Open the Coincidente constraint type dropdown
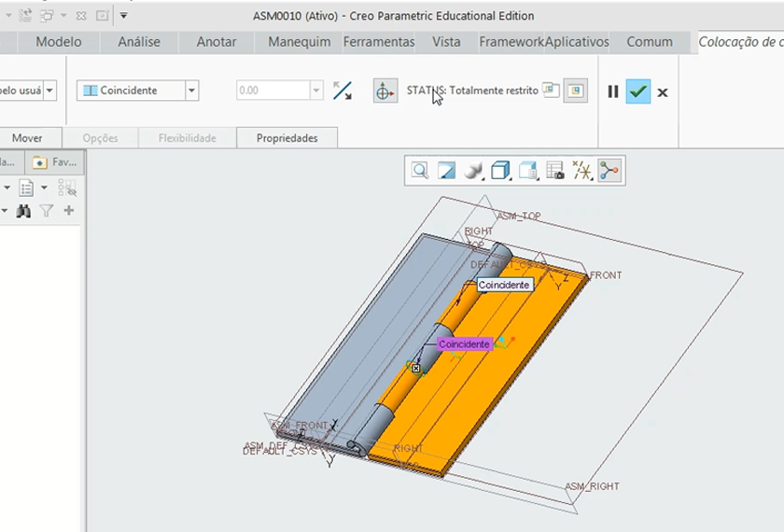The image size is (784, 532). (x=191, y=91)
